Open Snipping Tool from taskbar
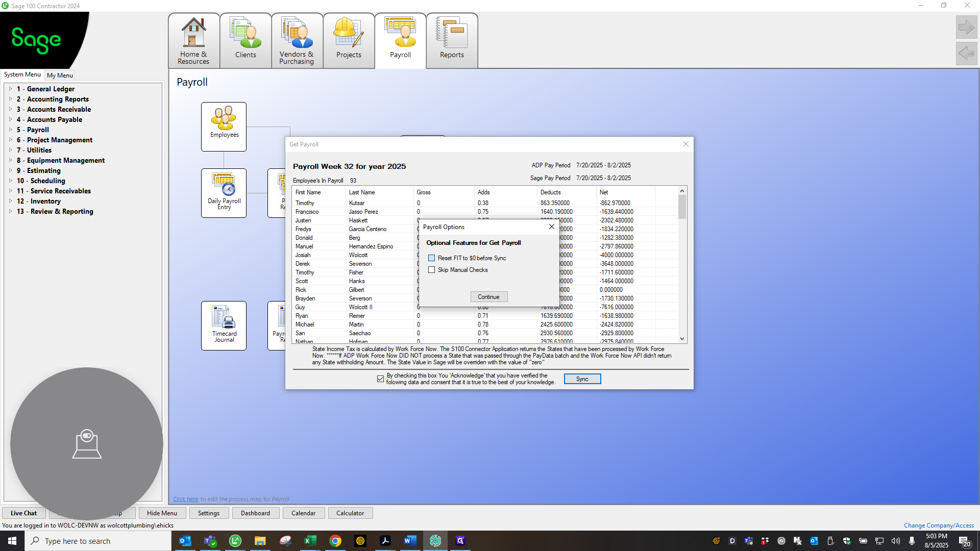This screenshot has height=551, width=980. click(x=285, y=541)
